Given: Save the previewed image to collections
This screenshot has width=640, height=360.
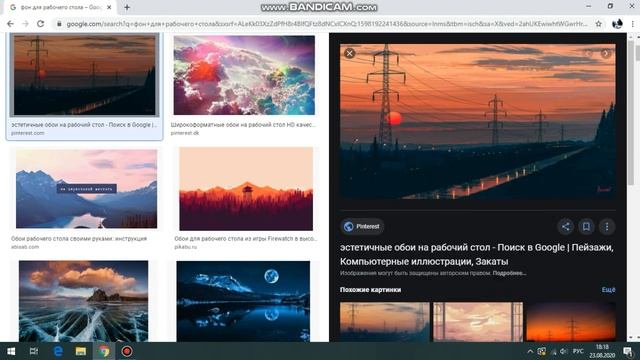Looking at the screenshot, I should (586, 227).
